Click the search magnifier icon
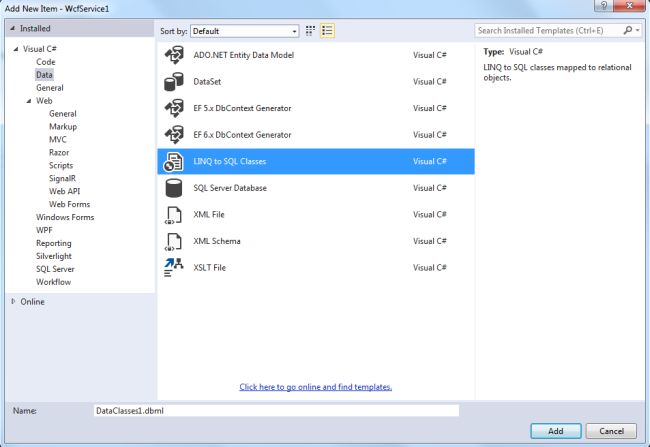Image resolution: width=650 pixels, height=447 pixels. tap(628, 30)
